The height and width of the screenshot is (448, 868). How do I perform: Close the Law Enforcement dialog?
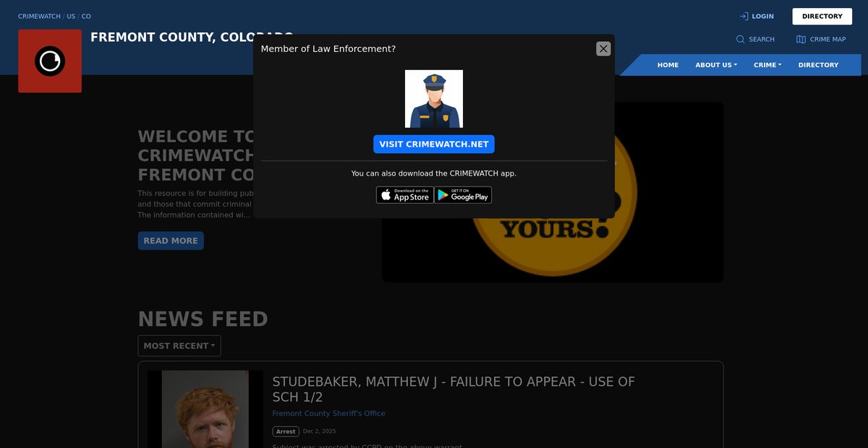pos(603,48)
